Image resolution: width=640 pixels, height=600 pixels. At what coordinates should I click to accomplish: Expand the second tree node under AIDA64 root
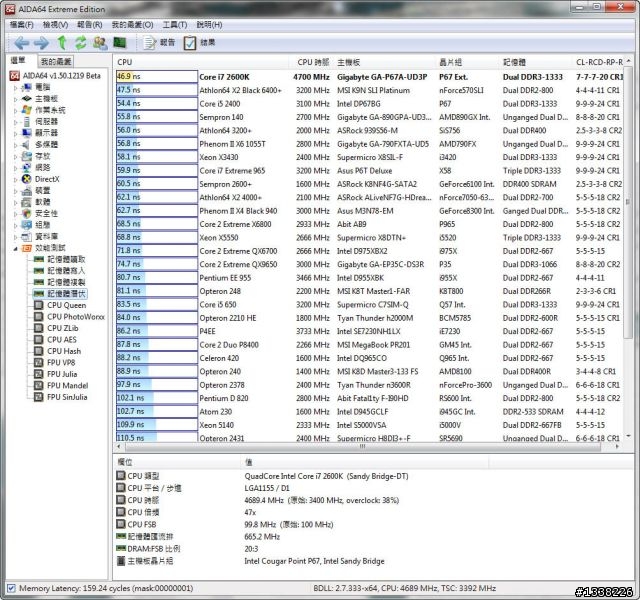[x=16, y=99]
